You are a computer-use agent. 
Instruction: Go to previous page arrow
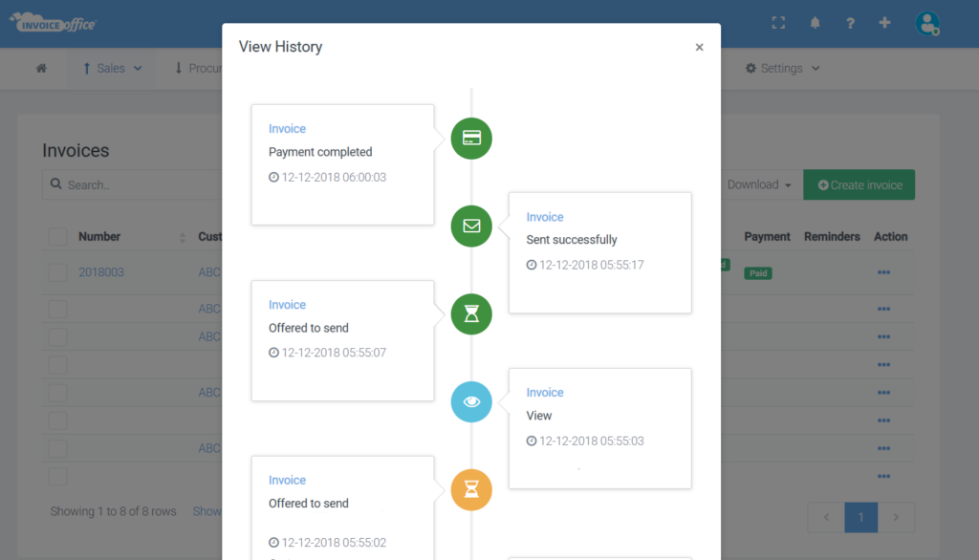(x=826, y=517)
